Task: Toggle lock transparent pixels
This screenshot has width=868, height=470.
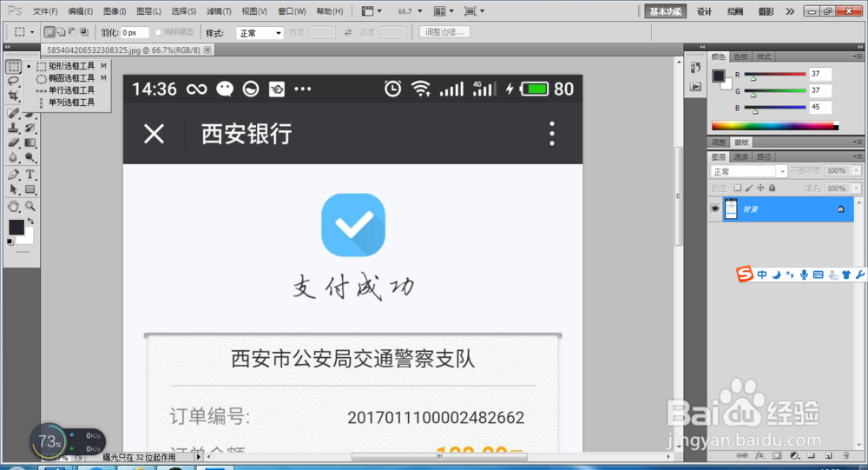Action: point(737,188)
